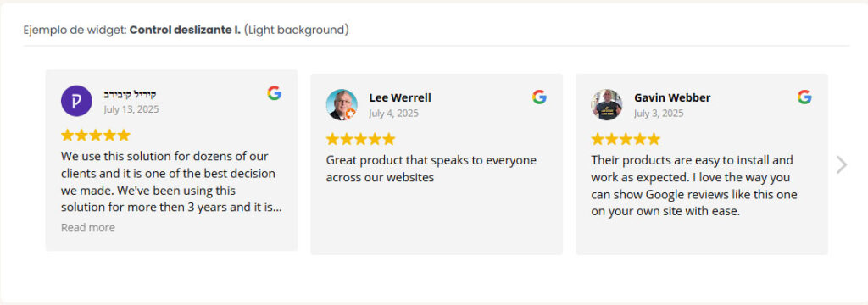
Task: Click the July 4, 2025 date
Action: pos(393,114)
